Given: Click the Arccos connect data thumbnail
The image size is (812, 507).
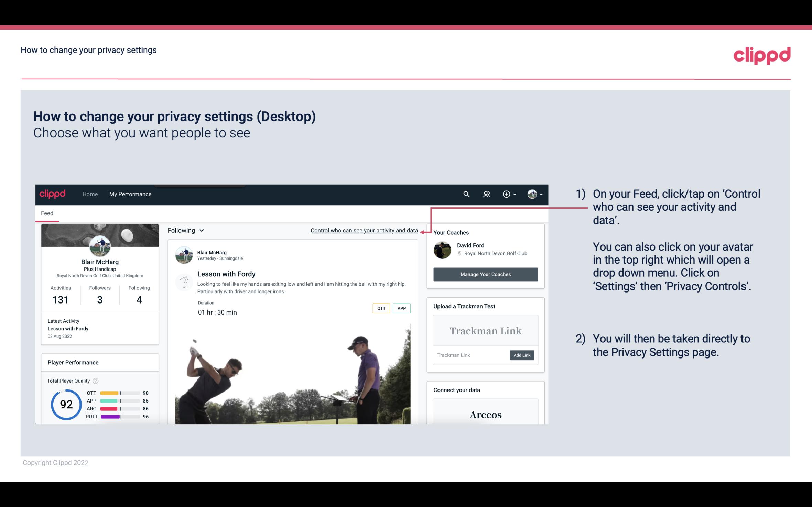Looking at the screenshot, I should click(x=486, y=415).
